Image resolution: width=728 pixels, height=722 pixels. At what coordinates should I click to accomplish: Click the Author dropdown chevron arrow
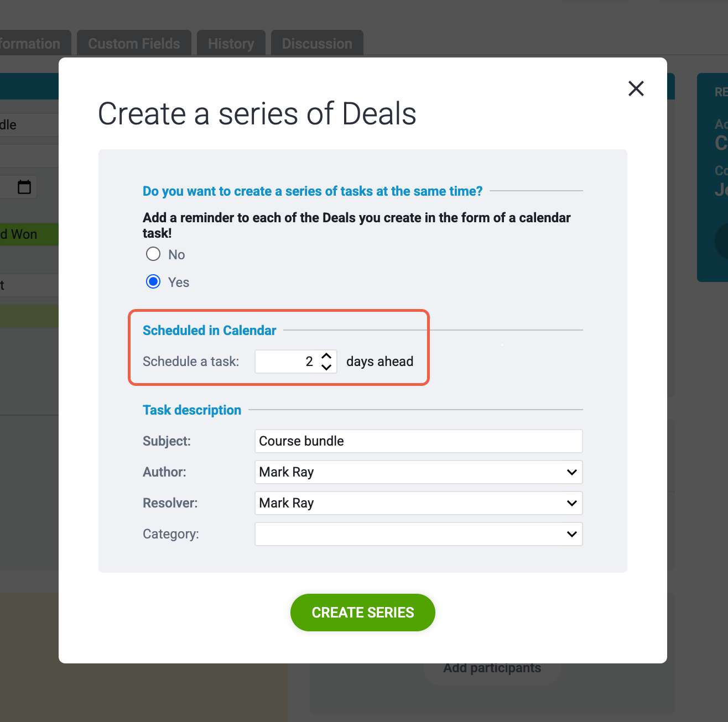pos(572,472)
